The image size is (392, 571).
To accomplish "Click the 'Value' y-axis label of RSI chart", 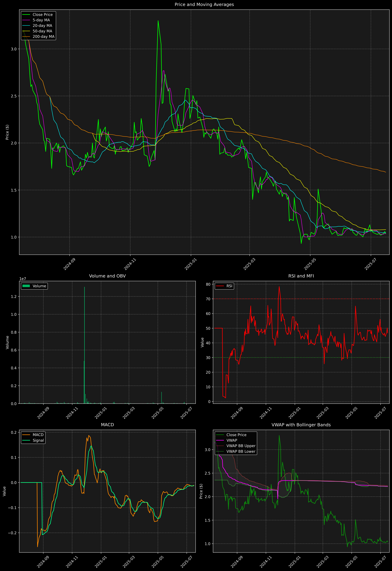I will click(x=202, y=342).
